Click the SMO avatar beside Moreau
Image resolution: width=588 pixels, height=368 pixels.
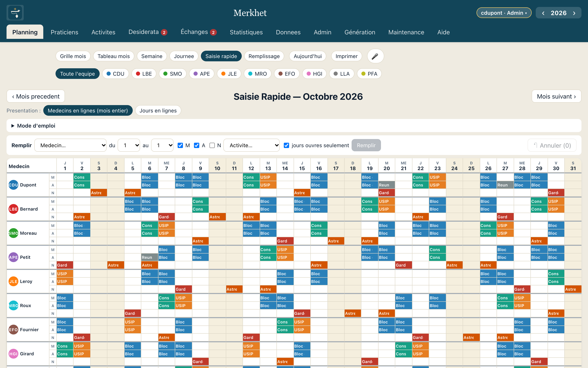point(13,233)
